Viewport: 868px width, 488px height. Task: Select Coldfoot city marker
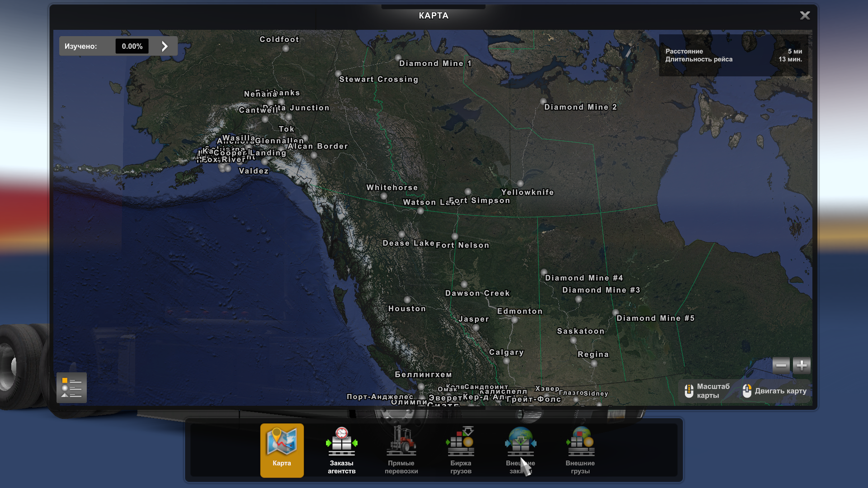[285, 48]
